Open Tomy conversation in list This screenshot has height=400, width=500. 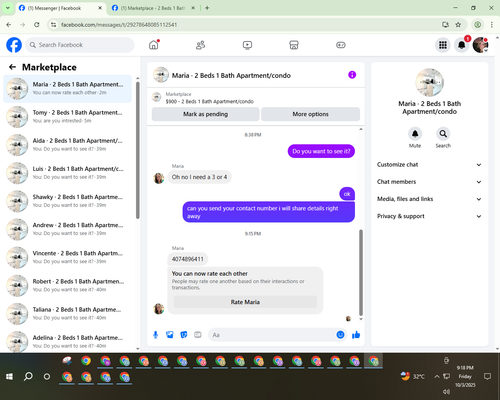pyautogui.click(x=67, y=117)
